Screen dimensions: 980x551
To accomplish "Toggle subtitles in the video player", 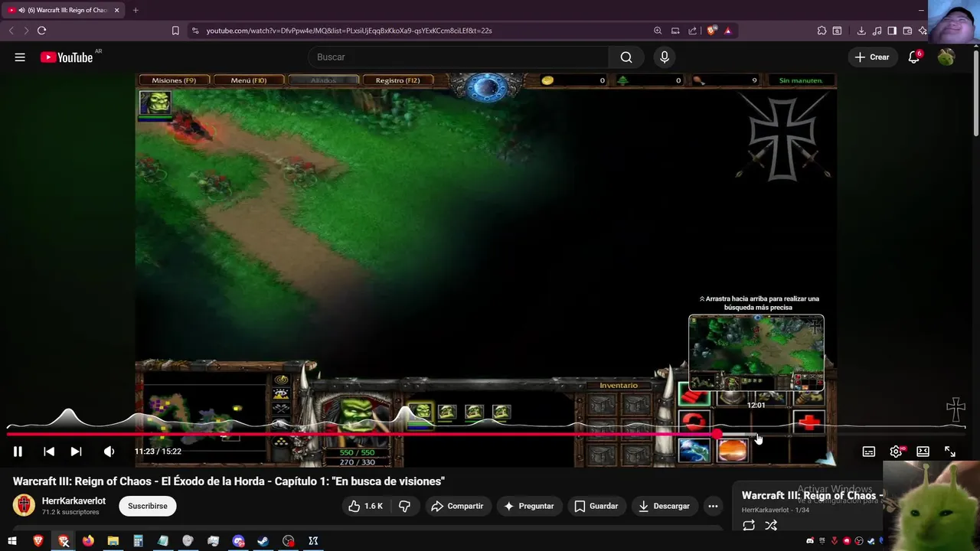I will pos(869,452).
